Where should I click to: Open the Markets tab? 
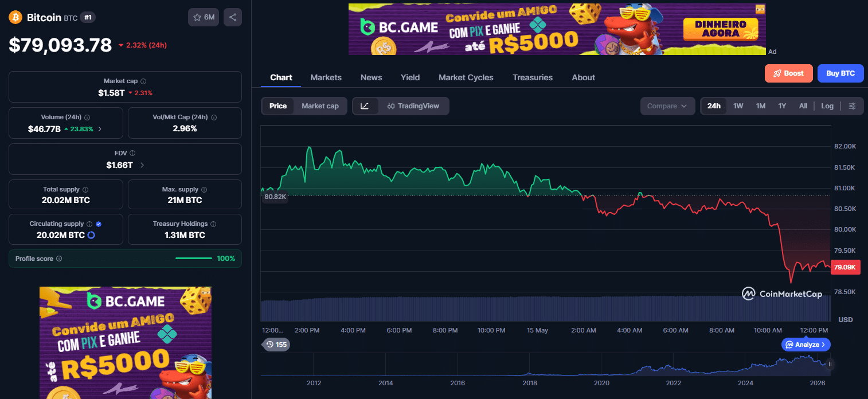point(326,77)
